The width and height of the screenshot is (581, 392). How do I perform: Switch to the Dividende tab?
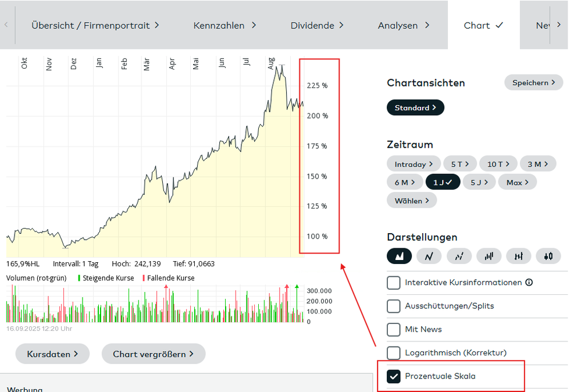pyautogui.click(x=317, y=26)
